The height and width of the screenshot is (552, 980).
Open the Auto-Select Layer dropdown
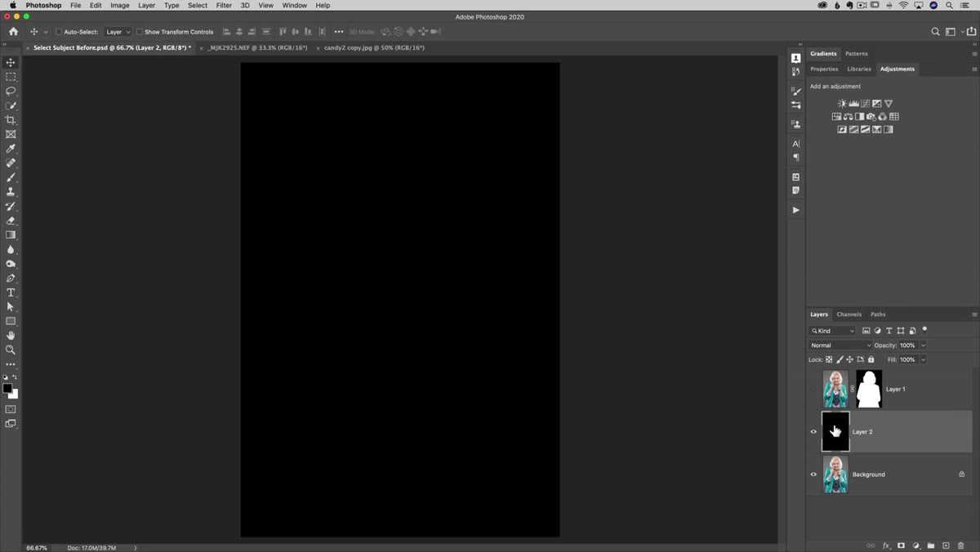pos(118,32)
